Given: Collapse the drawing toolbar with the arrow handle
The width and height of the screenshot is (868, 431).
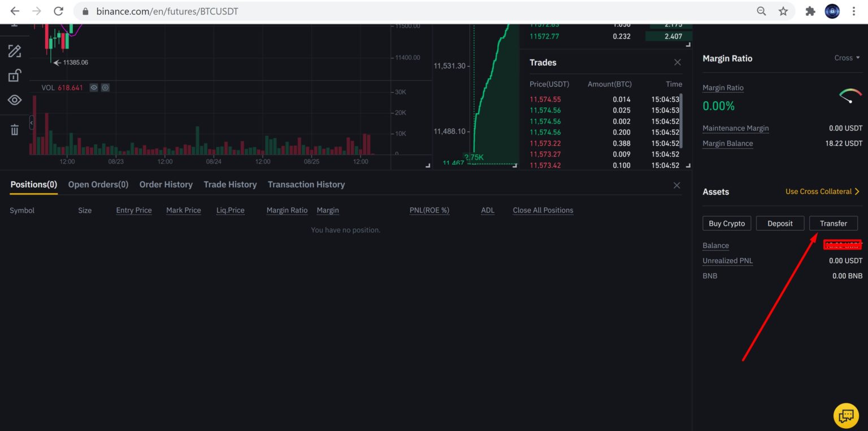Looking at the screenshot, I should 32,122.
